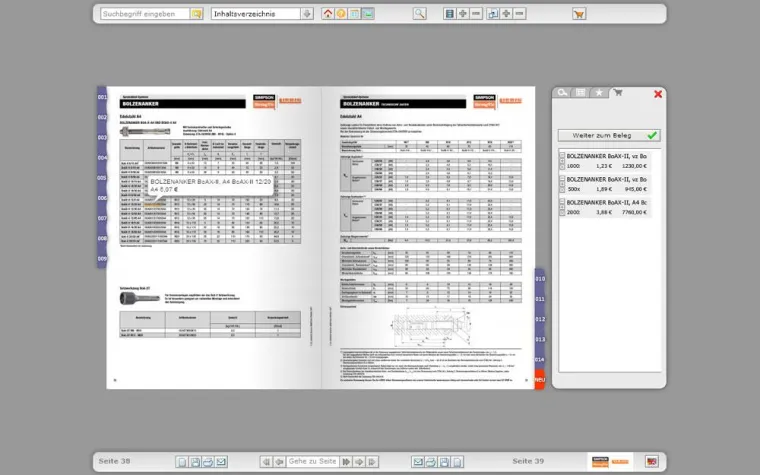Click the magnifier zoom icon in toolbar
Screen dimensions: 760x475
click(420, 14)
